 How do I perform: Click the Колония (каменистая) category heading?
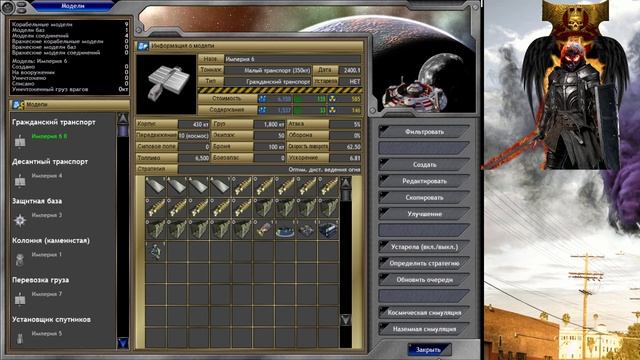tap(51, 240)
